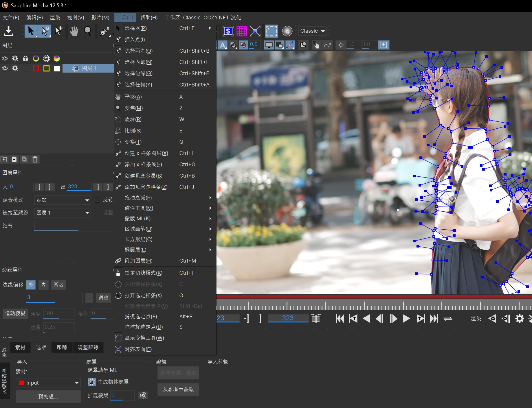Viewport: 532px width, 408px height.
Task: Click the 从参考中获取 button
Action: 178,390
